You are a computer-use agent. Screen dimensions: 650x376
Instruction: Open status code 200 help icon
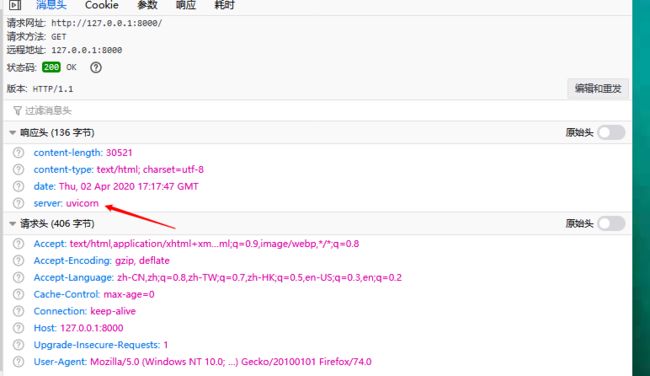pos(96,67)
